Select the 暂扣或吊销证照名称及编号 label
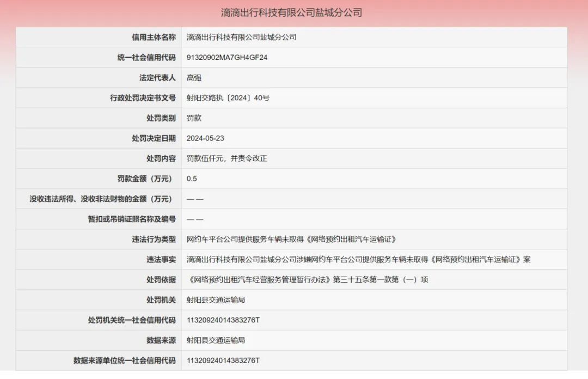The width and height of the screenshot is (588, 379). (132, 219)
